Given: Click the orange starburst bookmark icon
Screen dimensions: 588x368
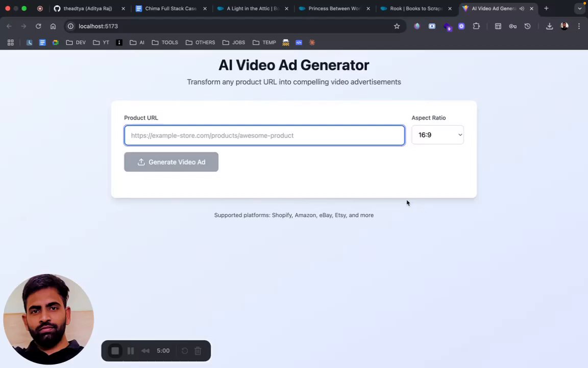Looking at the screenshot, I should [x=312, y=42].
